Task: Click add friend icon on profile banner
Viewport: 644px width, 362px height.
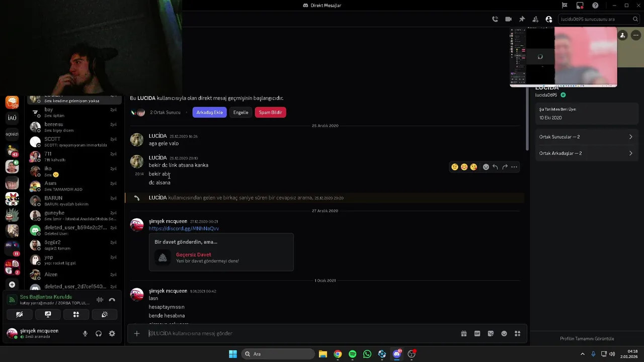Action: coord(623,35)
